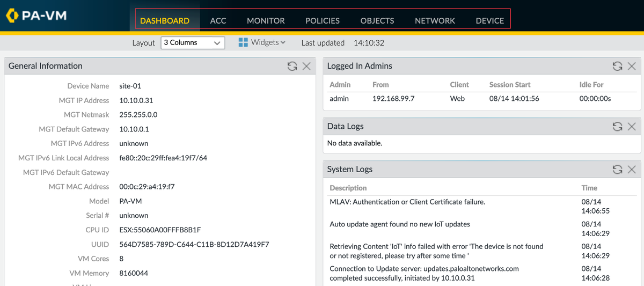Screen dimensions: 644x286
Task: Go to the MONITOR tab
Action: [266, 20]
